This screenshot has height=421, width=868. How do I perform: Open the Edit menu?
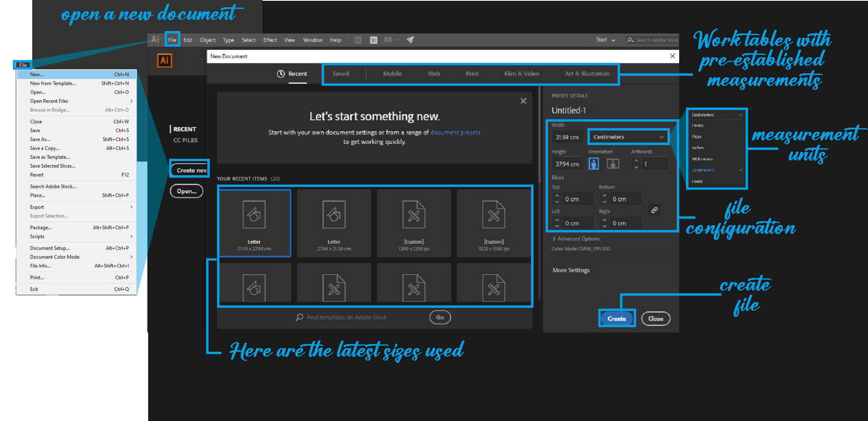(x=188, y=40)
